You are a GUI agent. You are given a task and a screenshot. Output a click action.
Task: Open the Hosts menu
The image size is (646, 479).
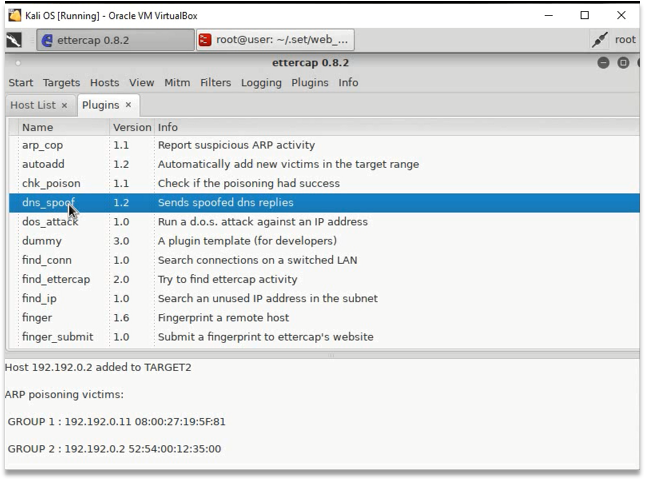(105, 83)
